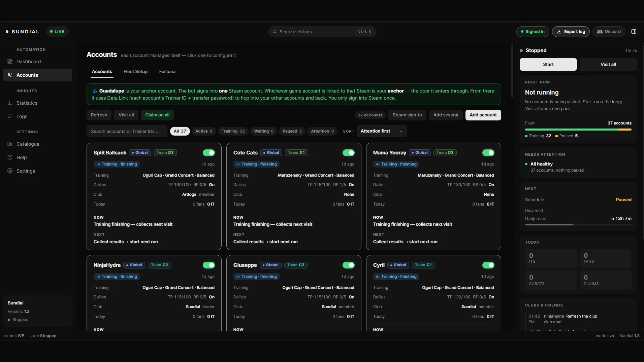Toggle the side panel layout icon
644x362 pixels.
pyautogui.click(x=634, y=32)
